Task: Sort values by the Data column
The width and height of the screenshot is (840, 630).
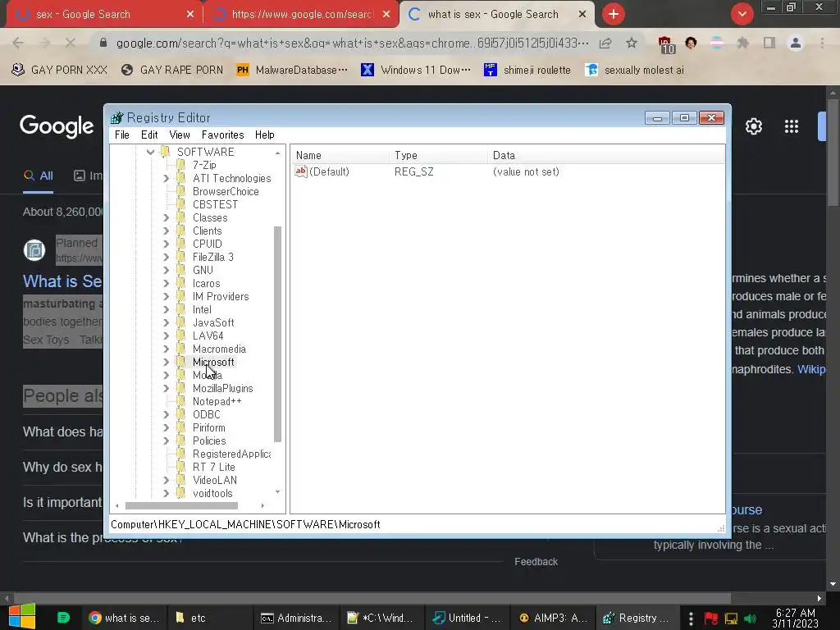Action: [x=605, y=155]
